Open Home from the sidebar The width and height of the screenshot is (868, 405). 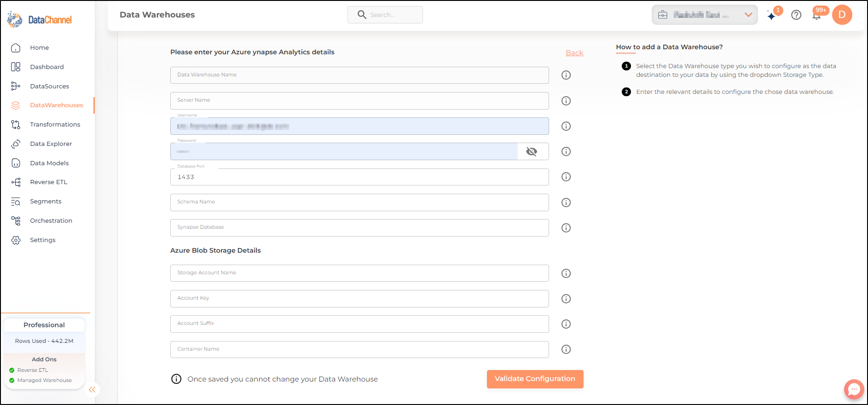pos(39,47)
